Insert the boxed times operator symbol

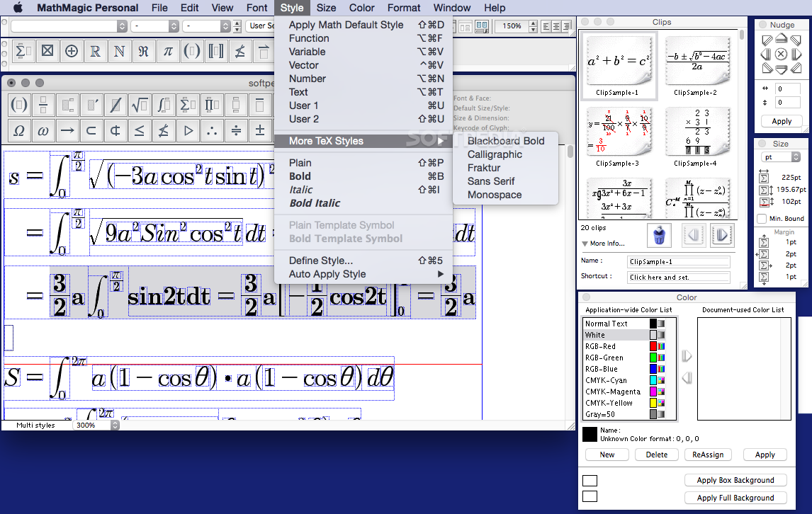coord(47,51)
